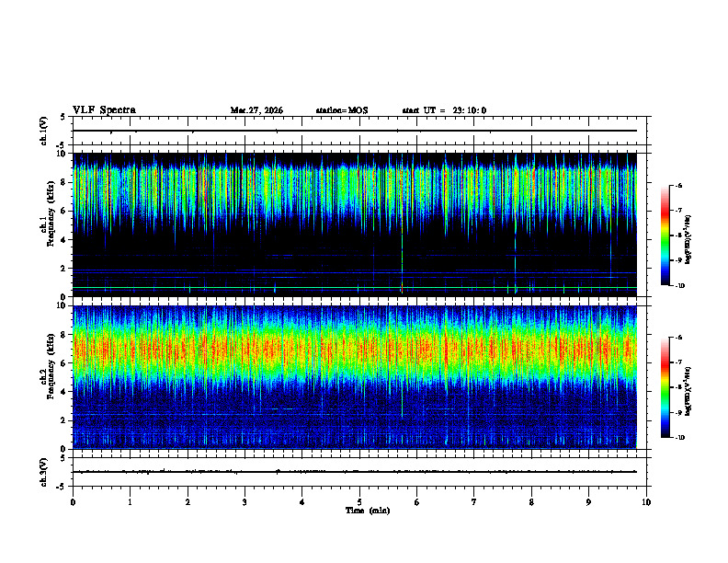Click the ch.2 color bar log(PSD) label
Image resolution: width=728 pixels, height=563 pixels.
coord(688,391)
